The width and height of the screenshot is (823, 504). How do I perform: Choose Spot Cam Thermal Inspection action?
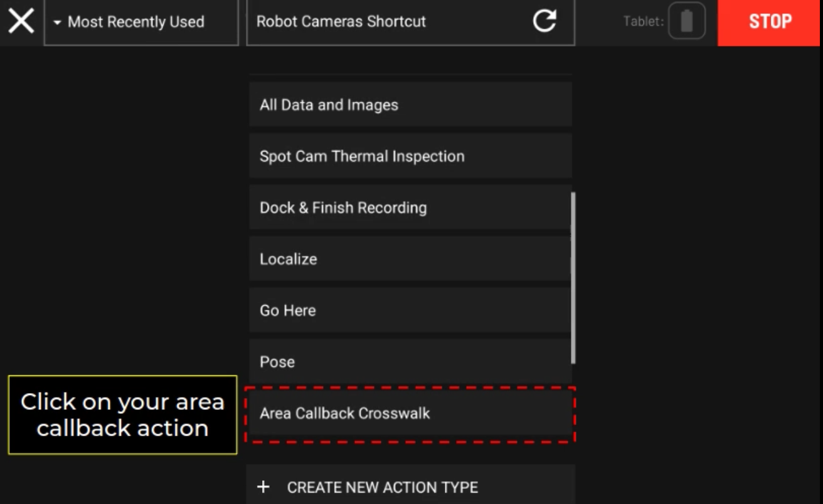pos(410,156)
